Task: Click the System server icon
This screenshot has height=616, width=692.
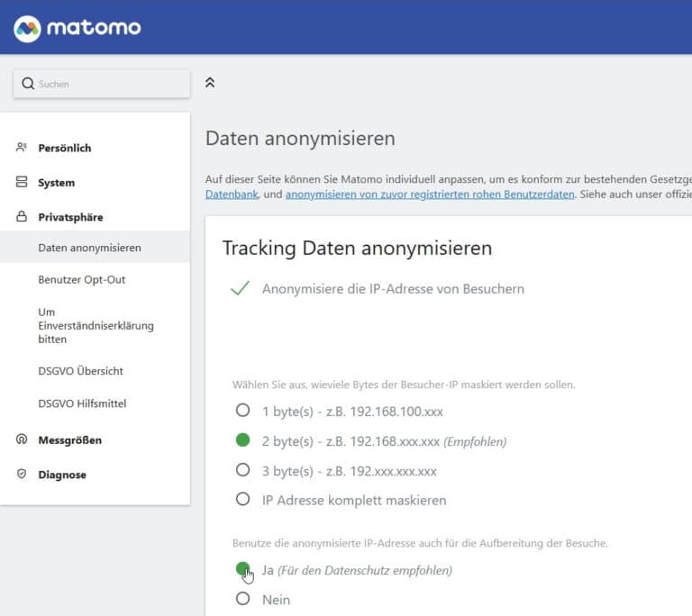Action: (x=22, y=182)
